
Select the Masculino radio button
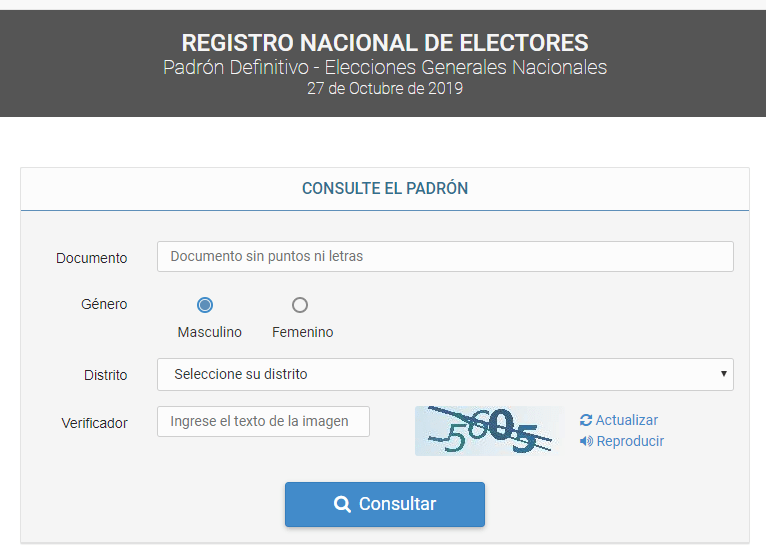click(x=205, y=305)
